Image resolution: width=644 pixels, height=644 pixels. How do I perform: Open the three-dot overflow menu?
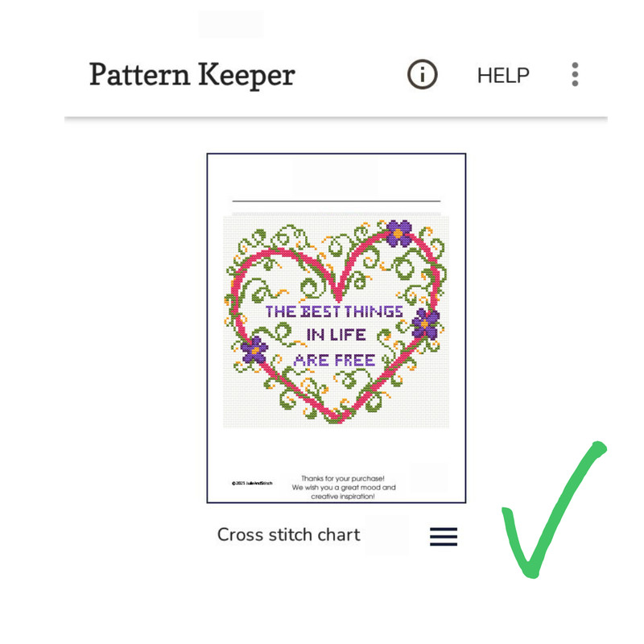[x=575, y=74]
